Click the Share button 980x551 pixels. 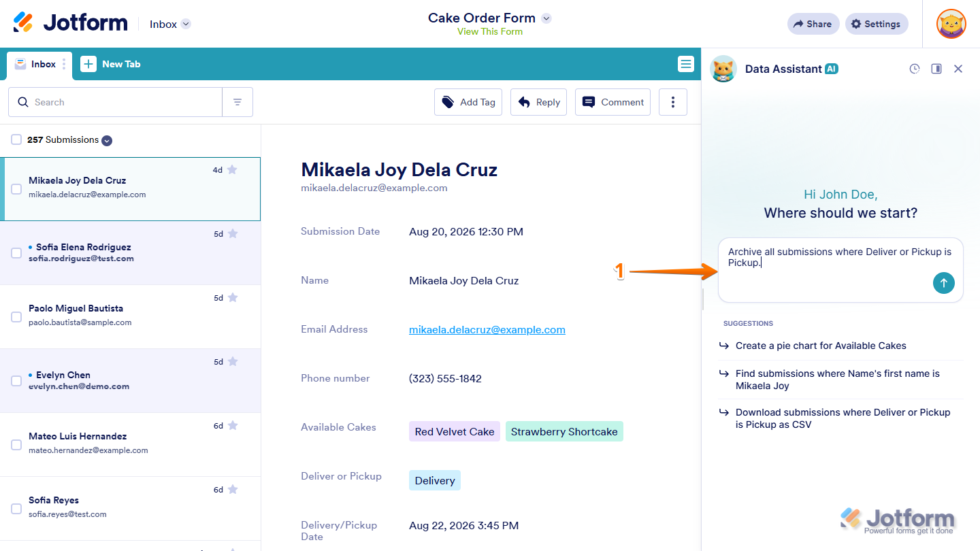tap(813, 24)
